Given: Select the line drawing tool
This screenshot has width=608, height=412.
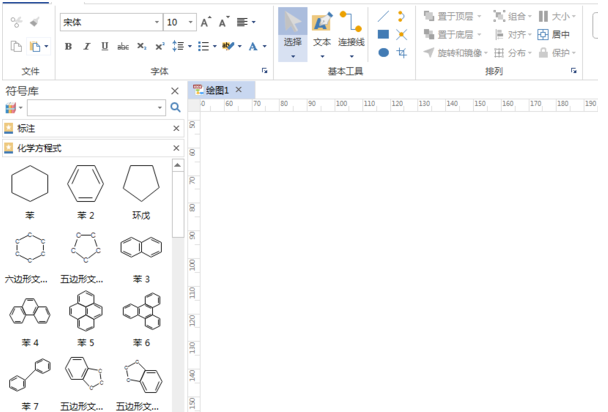Looking at the screenshot, I should point(383,16).
